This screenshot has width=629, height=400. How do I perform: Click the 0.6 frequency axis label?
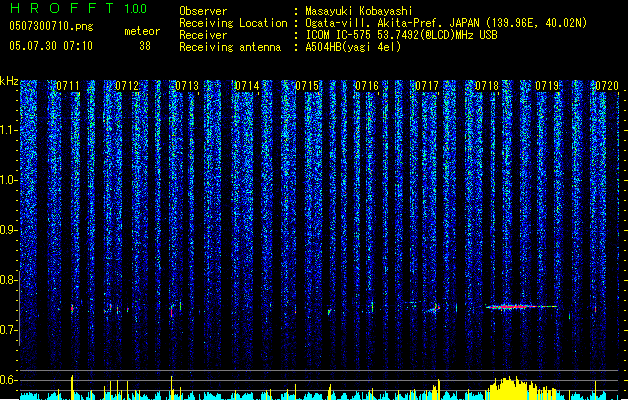click(x=8, y=380)
